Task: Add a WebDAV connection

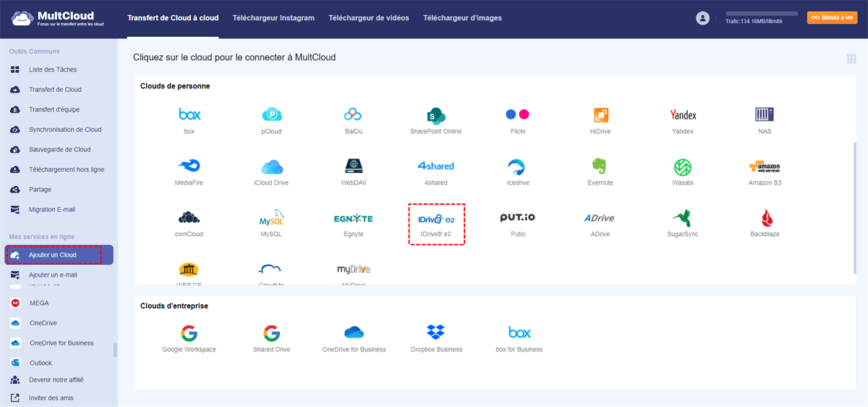Action: pyautogui.click(x=354, y=172)
